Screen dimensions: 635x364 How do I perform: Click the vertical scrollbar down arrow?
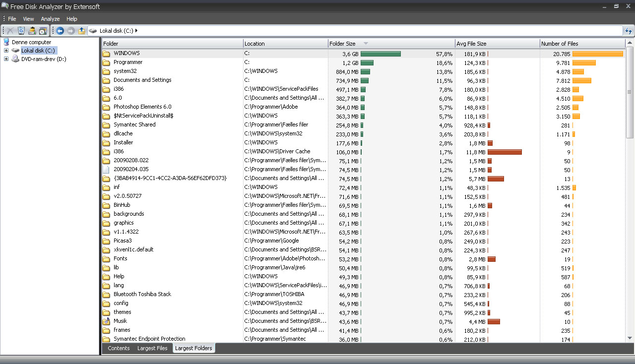click(630, 338)
